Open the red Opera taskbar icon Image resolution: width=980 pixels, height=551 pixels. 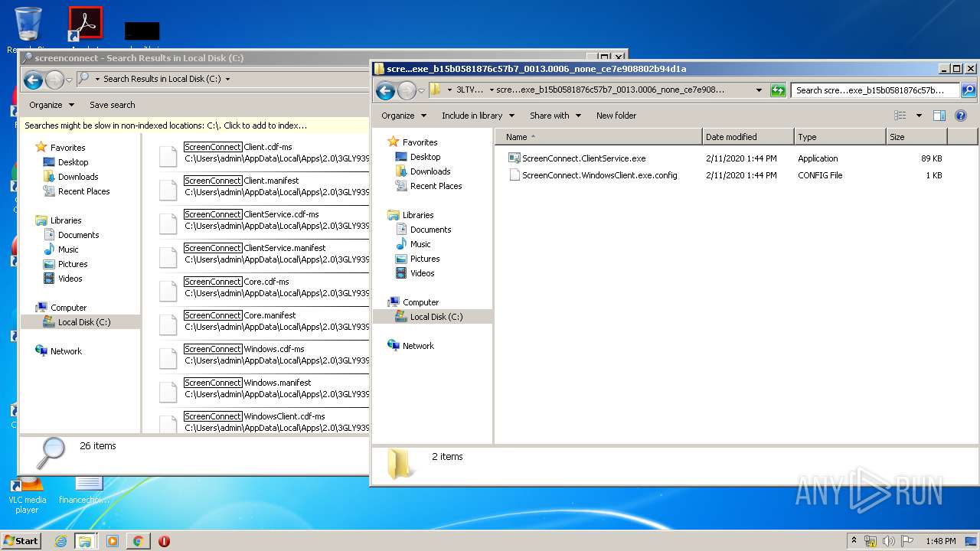pyautogui.click(x=164, y=541)
